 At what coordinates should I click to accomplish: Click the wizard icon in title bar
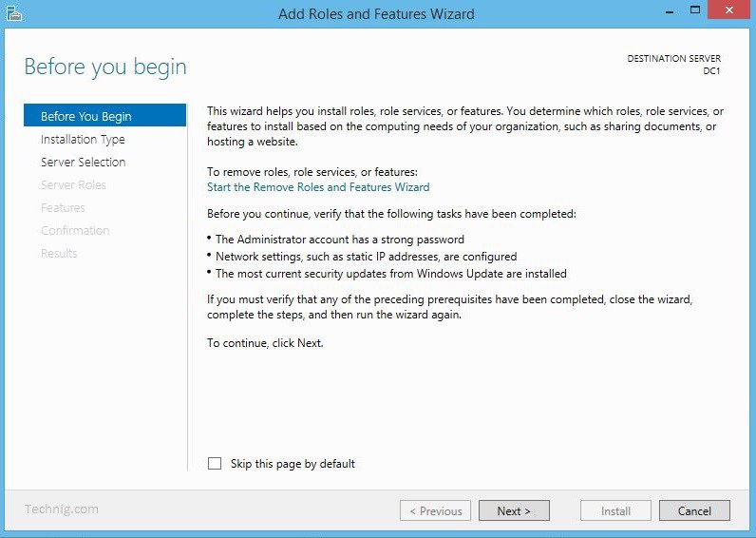14,13
